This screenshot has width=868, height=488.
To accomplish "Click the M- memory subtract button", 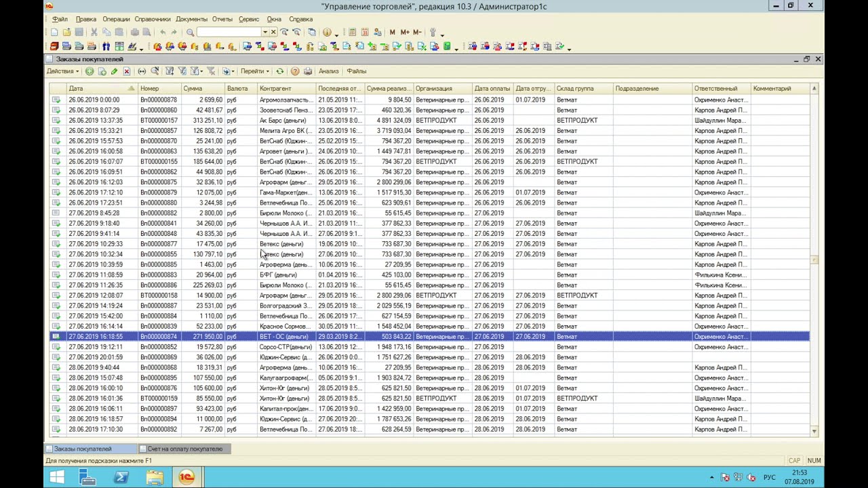I will (x=417, y=32).
